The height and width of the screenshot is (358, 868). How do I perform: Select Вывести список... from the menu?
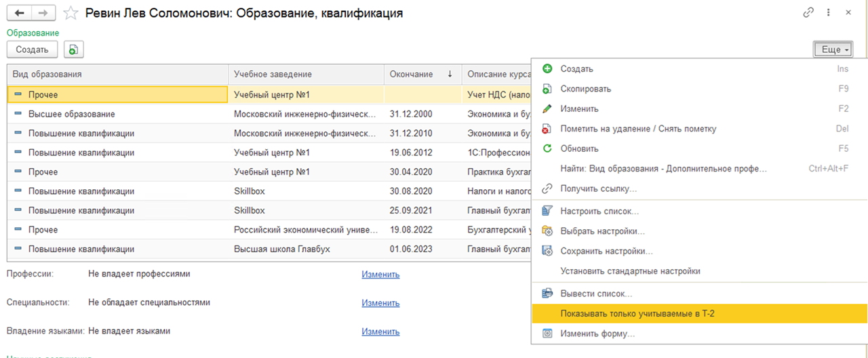tap(596, 294)
